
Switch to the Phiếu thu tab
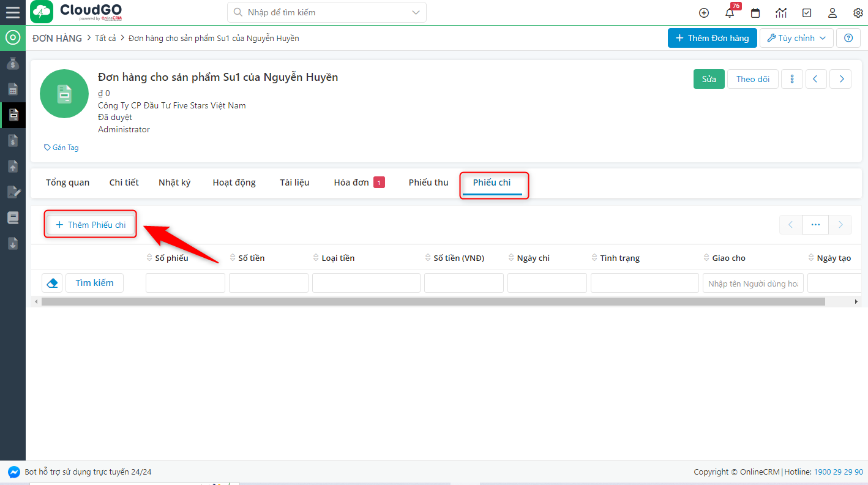[428, 182]
